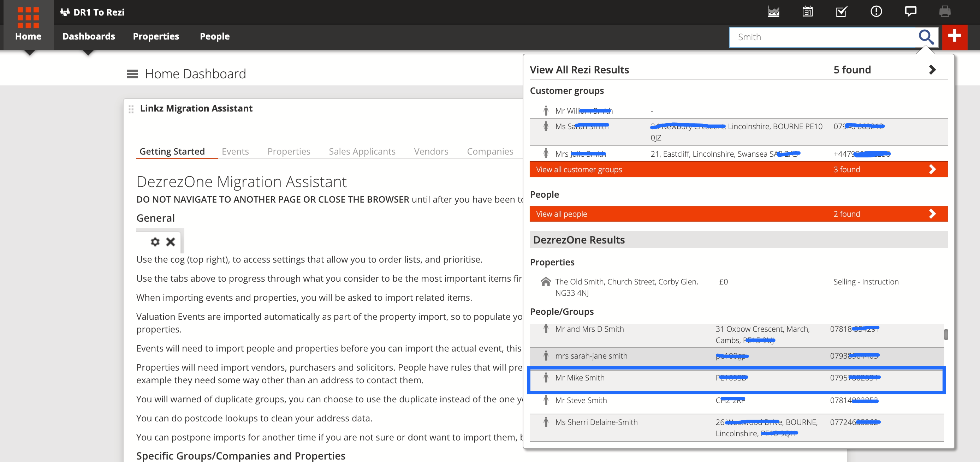Viewport: 980px width, 462px height.
Task: Open the messages speech bubble icon
Action: (910, 11)
